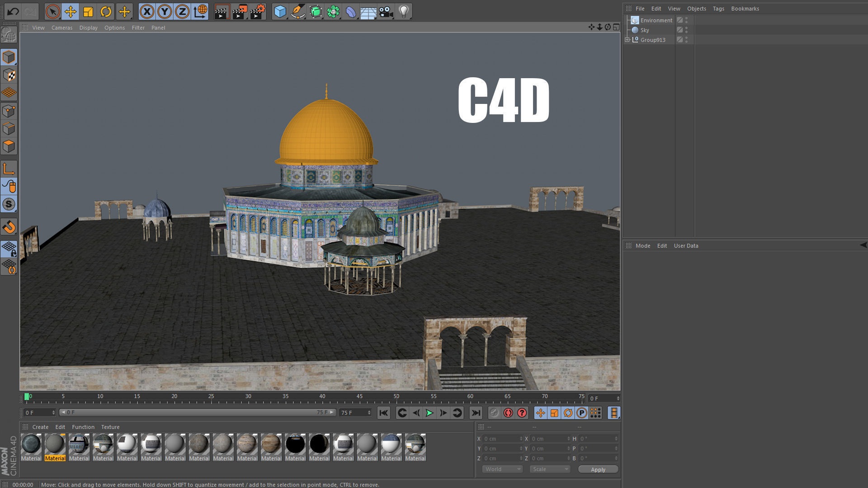The width and height of the screenshot is (868, 488).
Task: Open Render Settings clapperboard icon
Action: coord(258,11)
